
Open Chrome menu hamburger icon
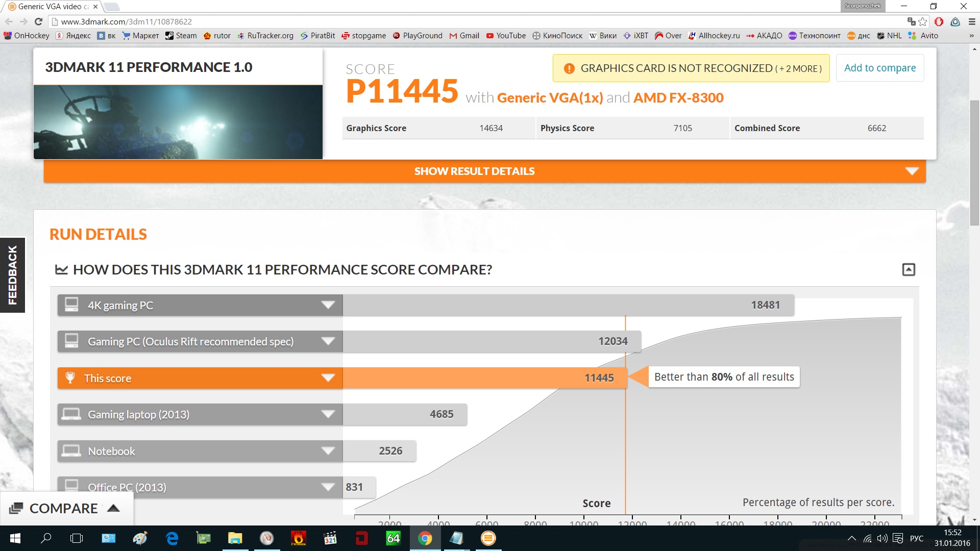(x=972, y=21)
